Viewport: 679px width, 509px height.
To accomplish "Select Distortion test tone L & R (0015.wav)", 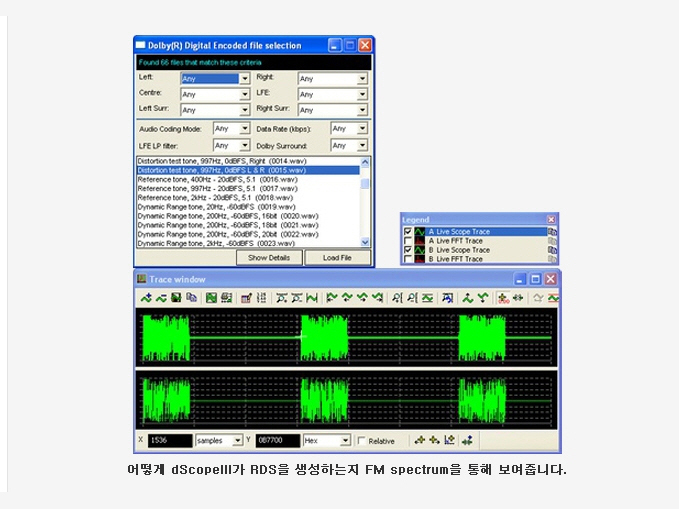I will pos(248,170).
